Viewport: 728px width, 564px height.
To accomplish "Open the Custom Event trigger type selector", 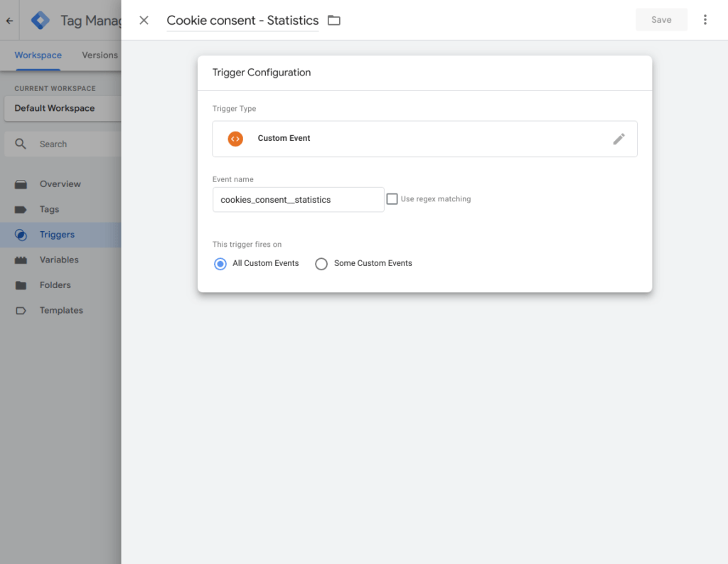I will pos(424,139).
